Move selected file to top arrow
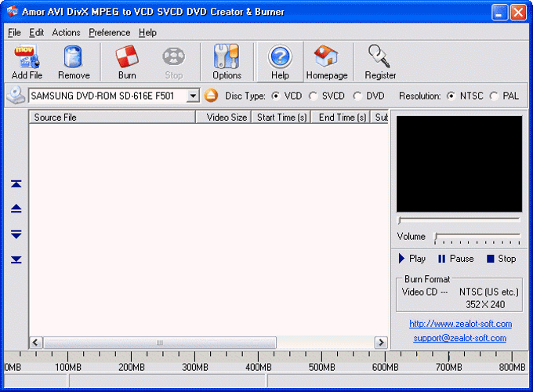The width and height of the screenshot is (533, 392). coord(16,184)
